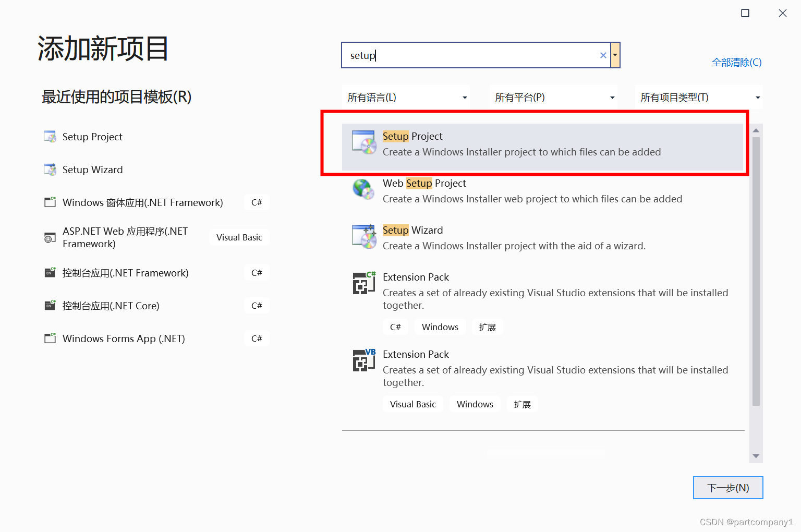Click the Web Setup Project description text
Image resolution: width=801 pixels, height=532 pixels.
[532, 199]
